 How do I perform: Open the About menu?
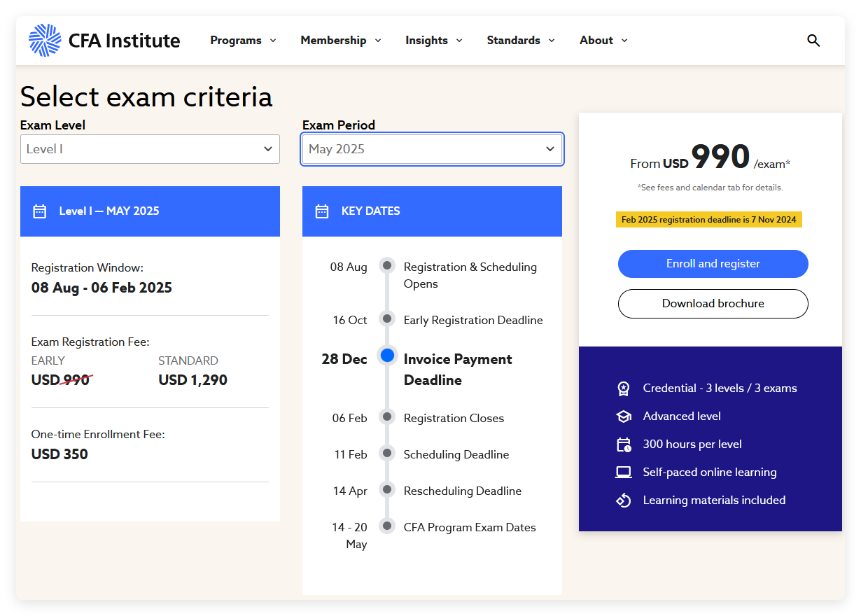coord(603,41)
